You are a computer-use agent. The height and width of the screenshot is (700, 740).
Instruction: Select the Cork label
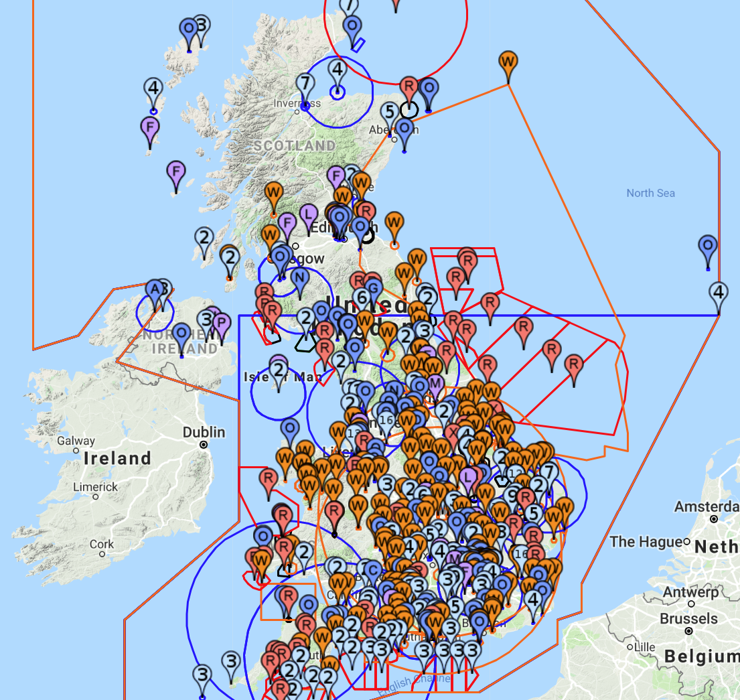tap(102, 544)
